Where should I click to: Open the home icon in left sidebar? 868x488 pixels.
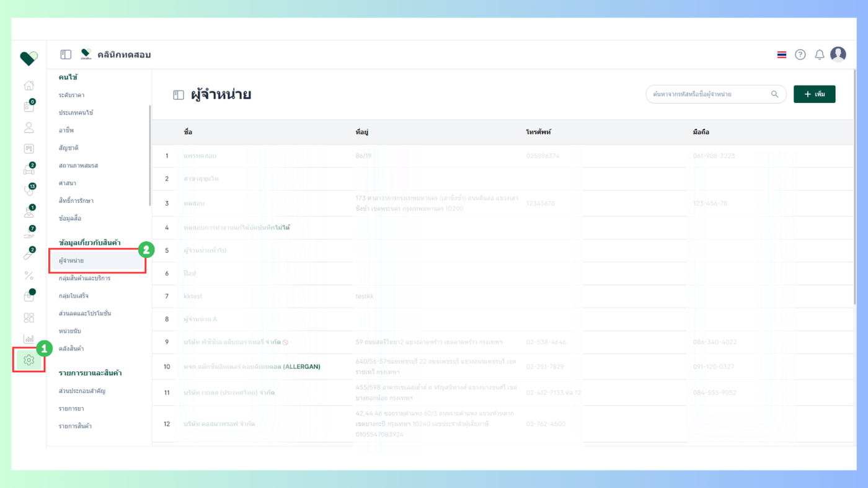click(x=29, y=86)
